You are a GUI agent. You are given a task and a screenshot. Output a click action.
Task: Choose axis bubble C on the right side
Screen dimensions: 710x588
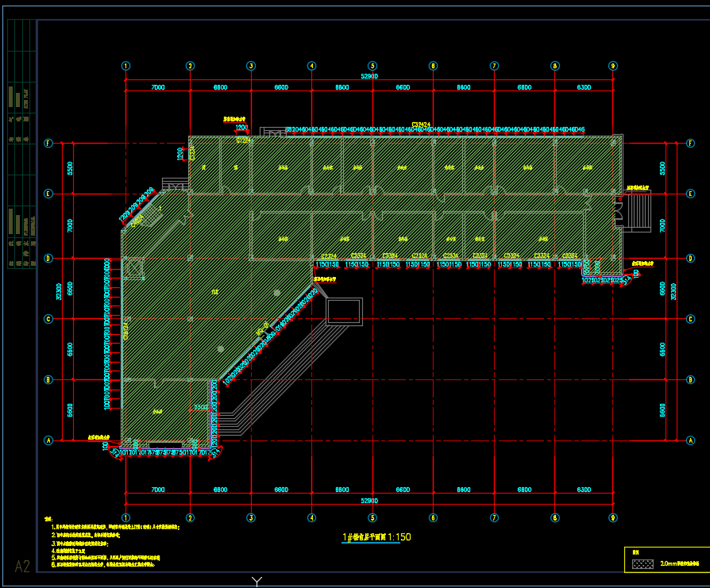coord(690,319)
